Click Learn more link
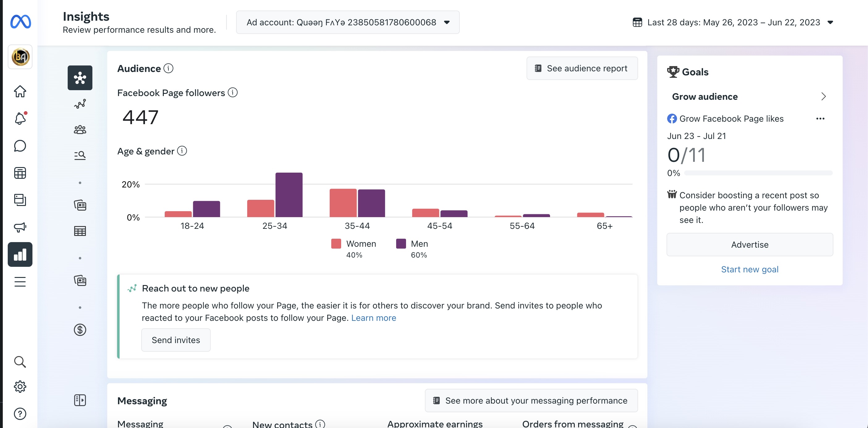Screen dimensions: 868x428 (374, 318)
